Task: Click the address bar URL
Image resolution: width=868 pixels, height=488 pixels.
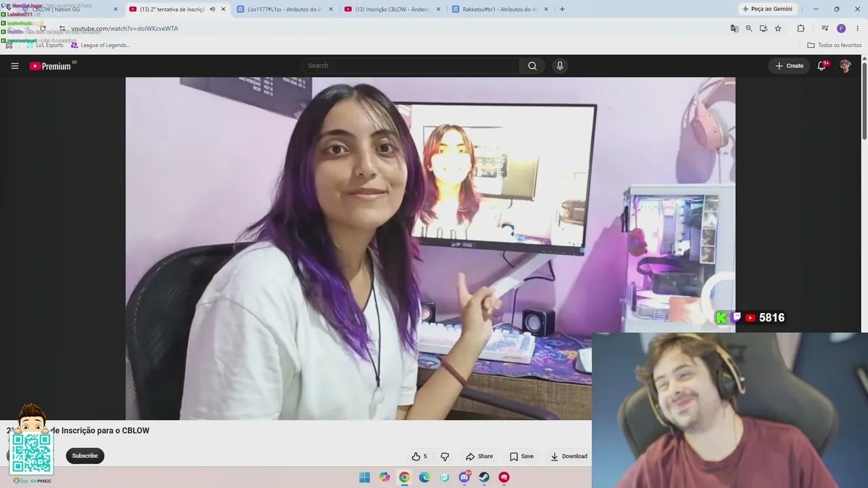Action: click(x=125, y=28)
